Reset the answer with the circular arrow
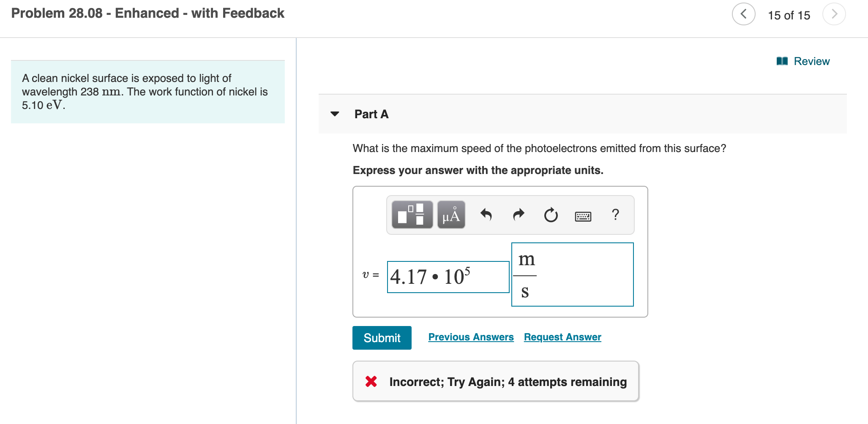The width and height of the screenshot is (868, 424). point(550,215)
